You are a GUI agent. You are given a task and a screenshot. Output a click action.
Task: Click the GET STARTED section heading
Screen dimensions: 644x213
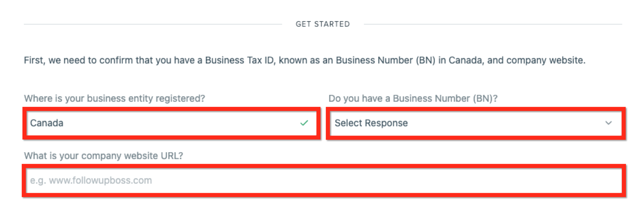point(322,24)
